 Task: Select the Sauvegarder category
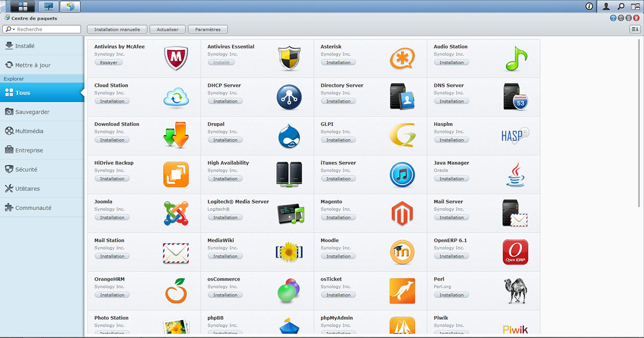[x=42, y=111]
